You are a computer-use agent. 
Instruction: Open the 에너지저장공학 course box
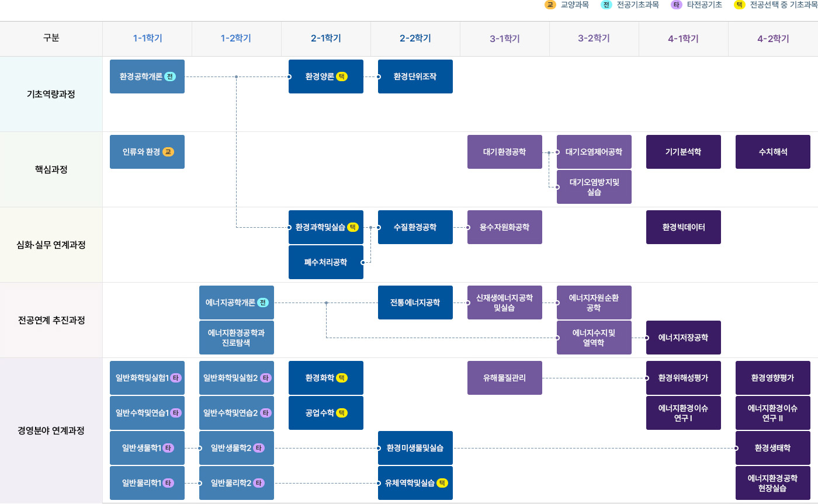684,338
